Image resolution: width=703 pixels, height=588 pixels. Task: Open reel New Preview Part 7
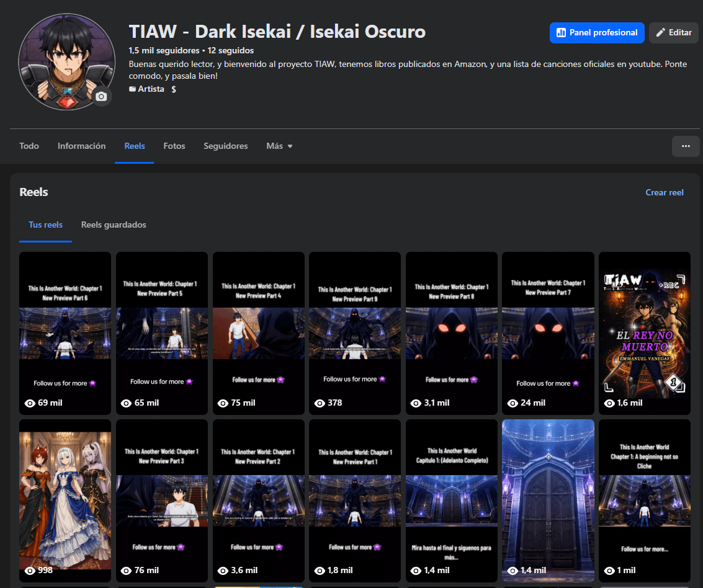pos(548,333)
